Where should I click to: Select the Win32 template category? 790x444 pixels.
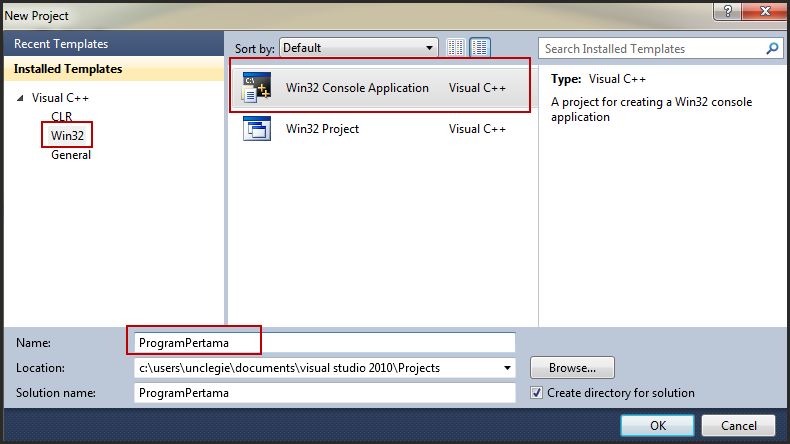coord(67,136)
